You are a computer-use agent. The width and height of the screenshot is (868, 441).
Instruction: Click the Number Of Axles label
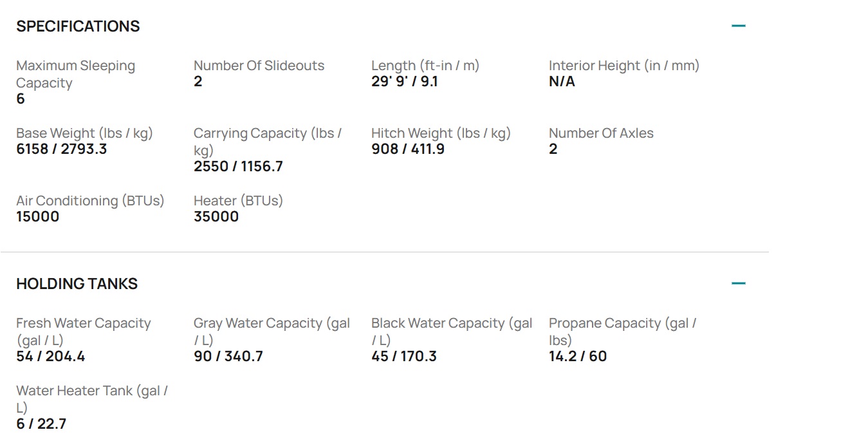tap(601, 133)
